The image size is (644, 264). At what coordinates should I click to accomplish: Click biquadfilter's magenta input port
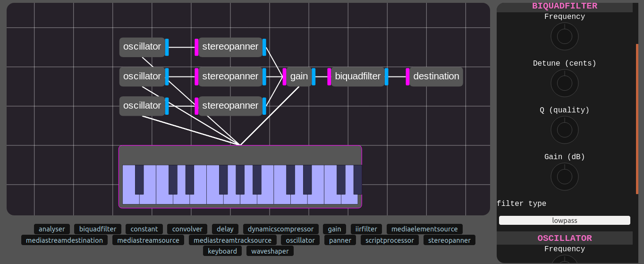[329, 77]
